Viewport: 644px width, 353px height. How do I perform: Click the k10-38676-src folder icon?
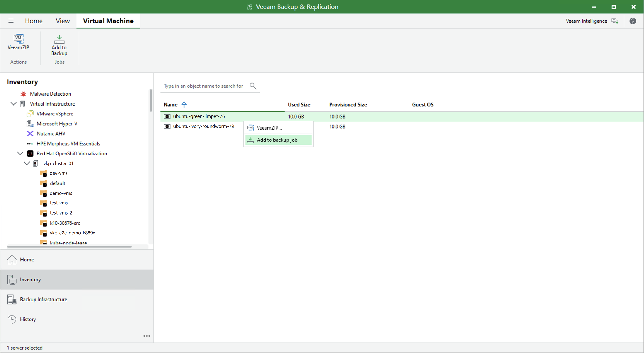[x=43, y=223]
